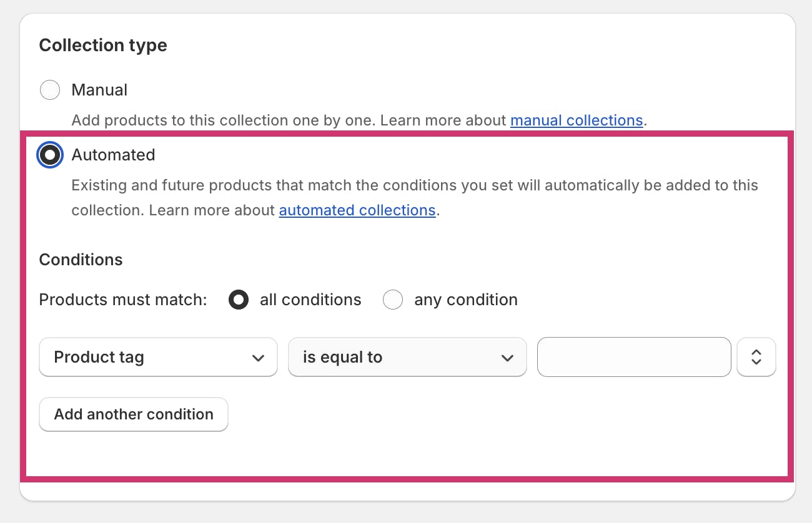Open the 'manual collections' help link
Viewport: 812px width, 523px height.
coord(577,120)
